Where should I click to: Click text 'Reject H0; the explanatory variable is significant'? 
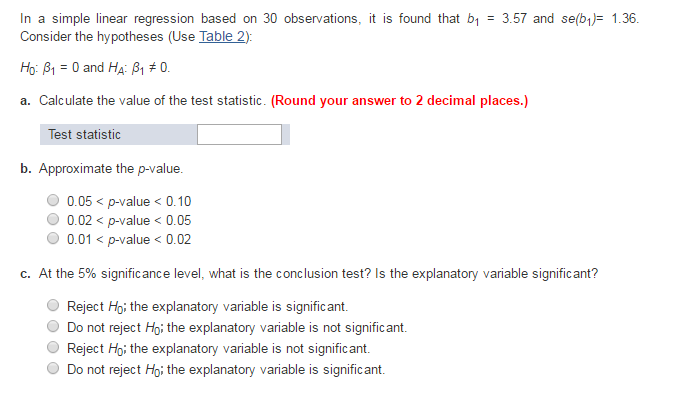pos(207,307)
